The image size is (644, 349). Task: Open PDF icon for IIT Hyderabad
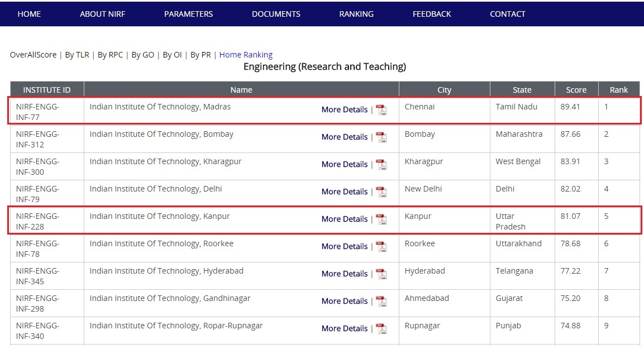point(381,274)
